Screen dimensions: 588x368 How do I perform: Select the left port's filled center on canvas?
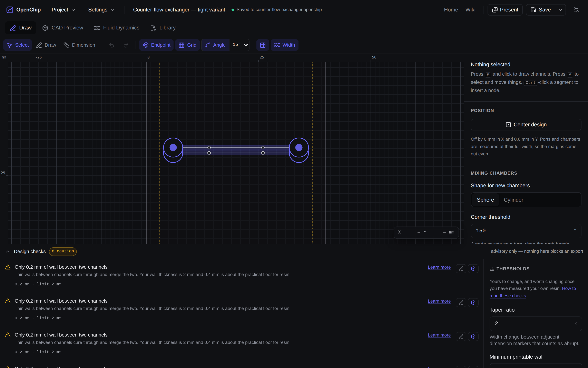click(x=173, y=147)
